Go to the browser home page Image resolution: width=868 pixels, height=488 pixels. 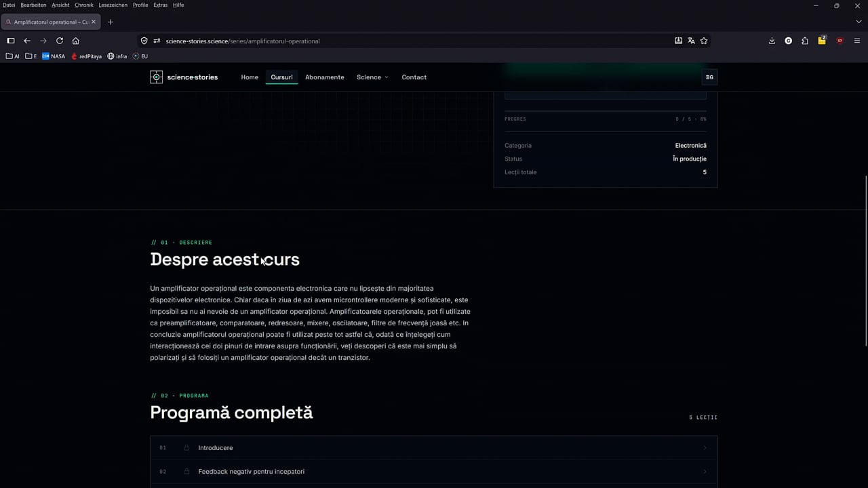click(x=75, y=41)
